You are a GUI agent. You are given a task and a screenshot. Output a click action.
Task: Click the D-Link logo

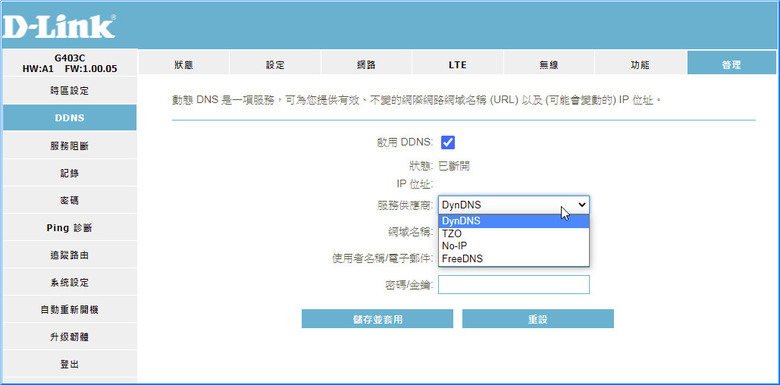tap(59, 27)
